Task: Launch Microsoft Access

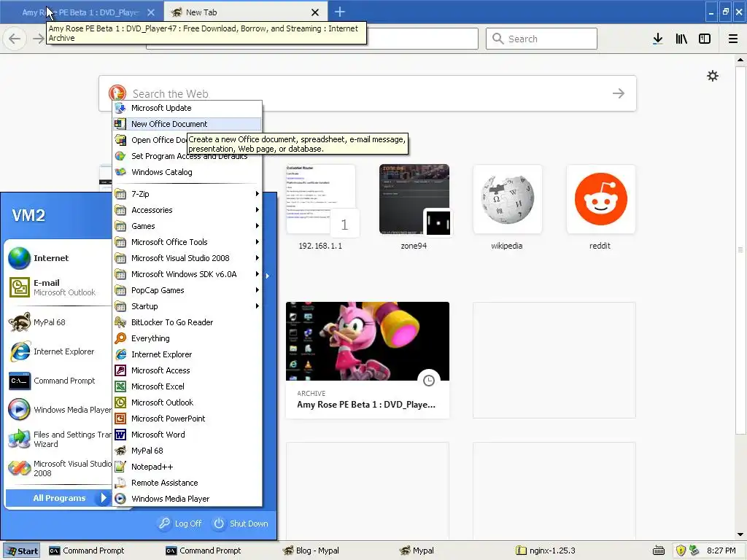Action: click(187, 370)
